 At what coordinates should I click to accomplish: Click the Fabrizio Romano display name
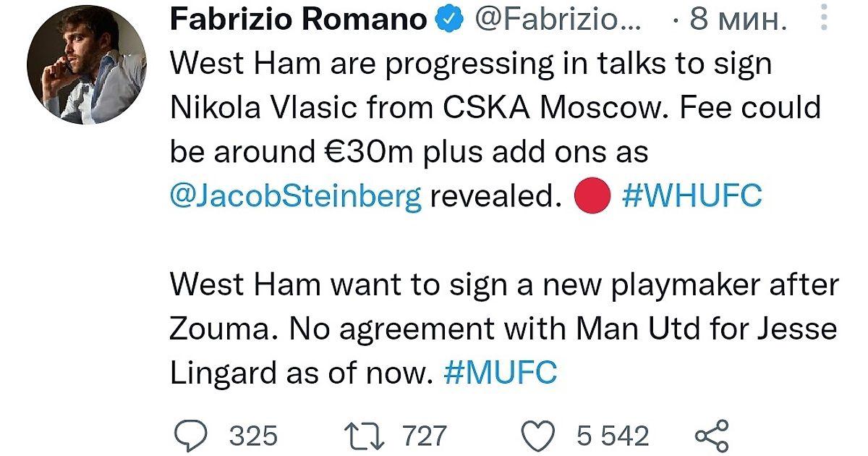(298, 21)
